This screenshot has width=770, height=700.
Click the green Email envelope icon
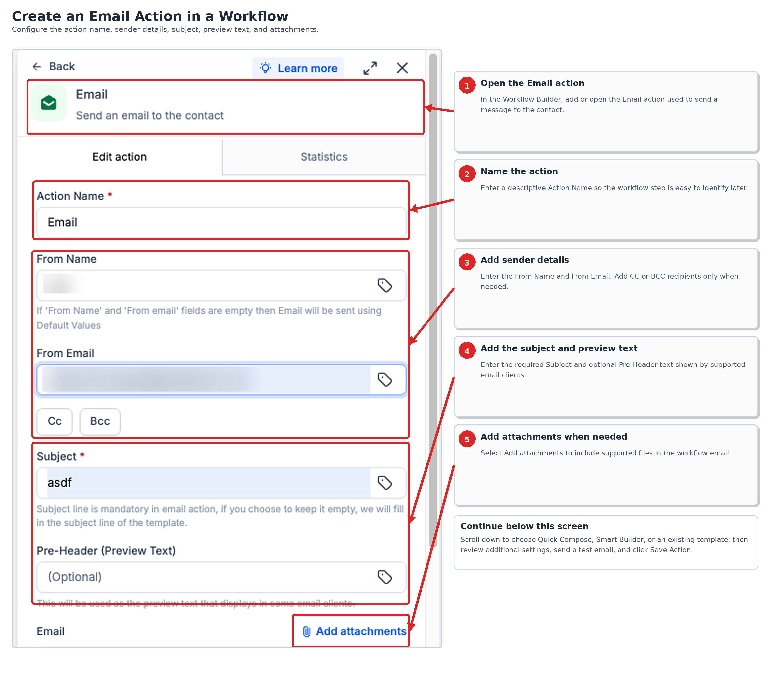coord(49,103)
